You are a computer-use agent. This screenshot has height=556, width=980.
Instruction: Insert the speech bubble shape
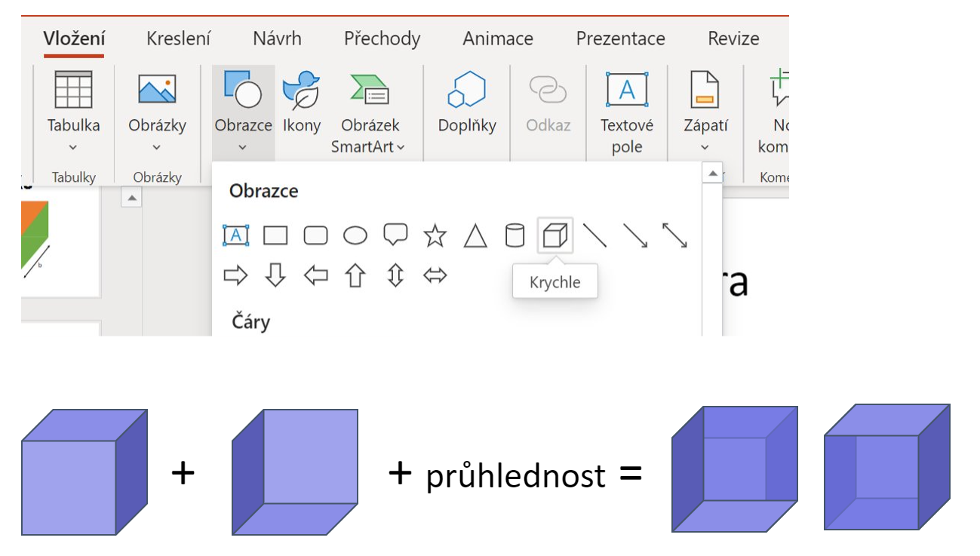pos(395,235)
